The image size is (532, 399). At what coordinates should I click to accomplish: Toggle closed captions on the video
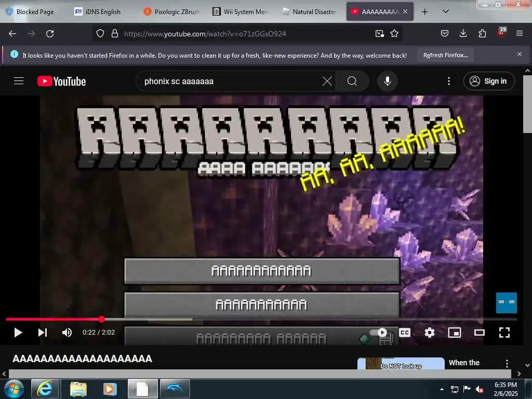[x=404, y=332]
